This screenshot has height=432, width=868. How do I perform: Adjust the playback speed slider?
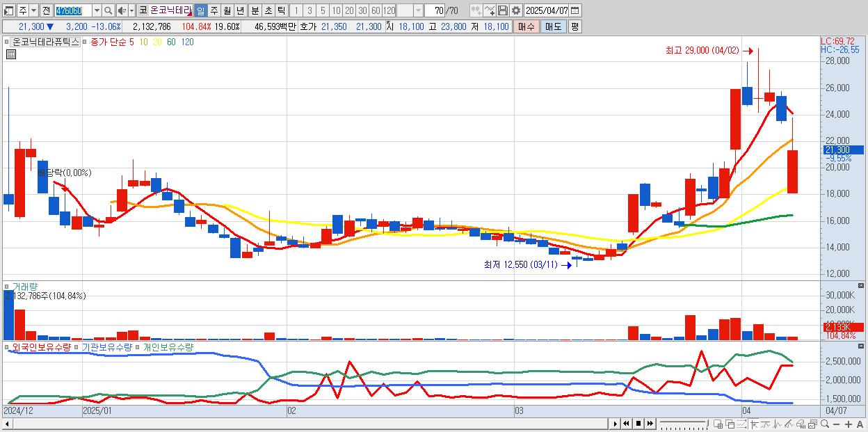684,424
